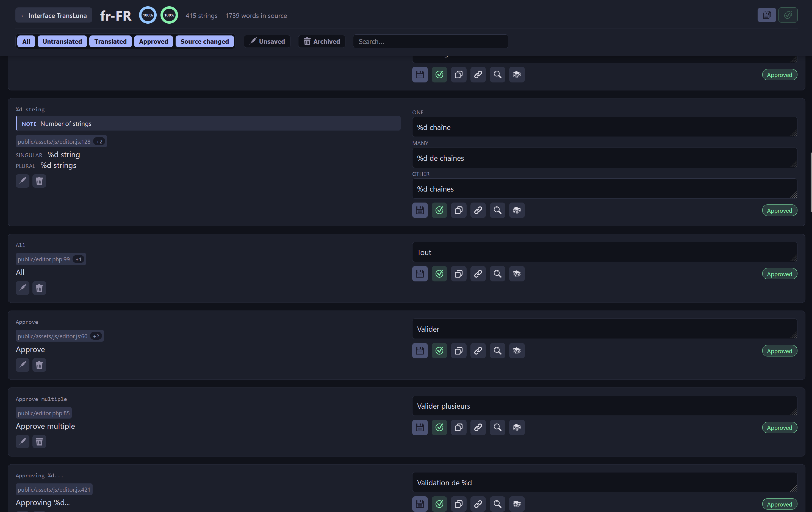Image resolution: width=812 pixels, height=512 pixels.
Task: Go back to Interface TransLuna
Action: 54,15
